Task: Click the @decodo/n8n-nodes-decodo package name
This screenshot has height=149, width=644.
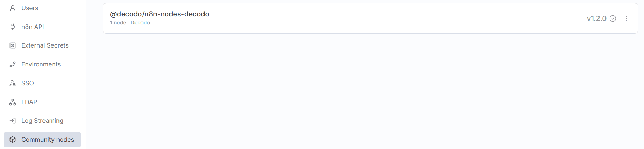Action: (159, 14)
